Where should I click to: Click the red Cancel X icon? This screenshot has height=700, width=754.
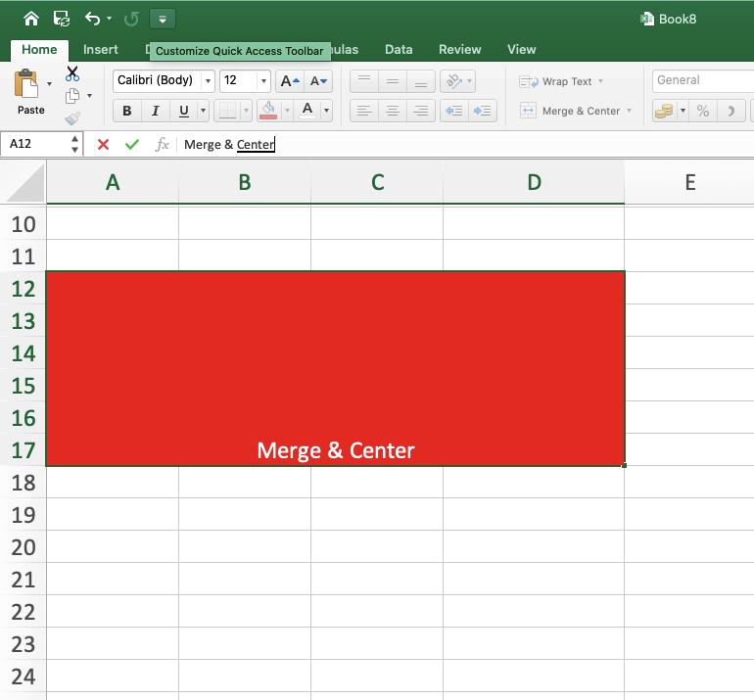pyautogui.click(x=103, y=144)
